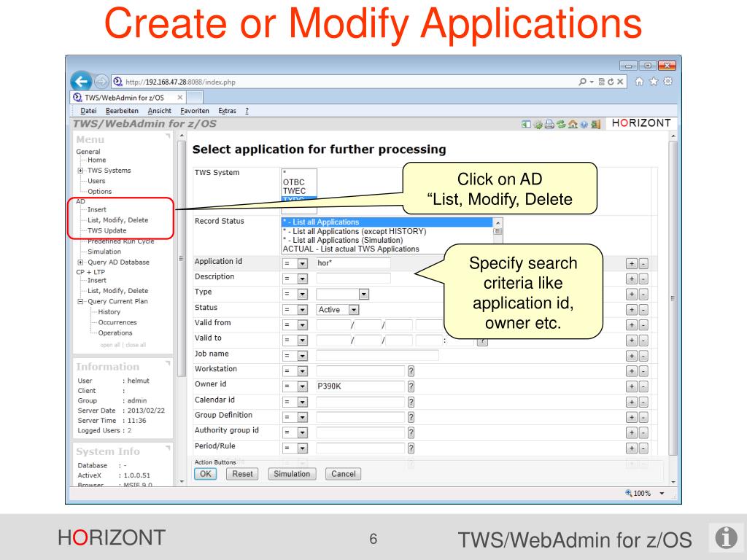Screen dimensions: 747x560
Task: Open lookup help for Workstation field
Action: (411, 371)
